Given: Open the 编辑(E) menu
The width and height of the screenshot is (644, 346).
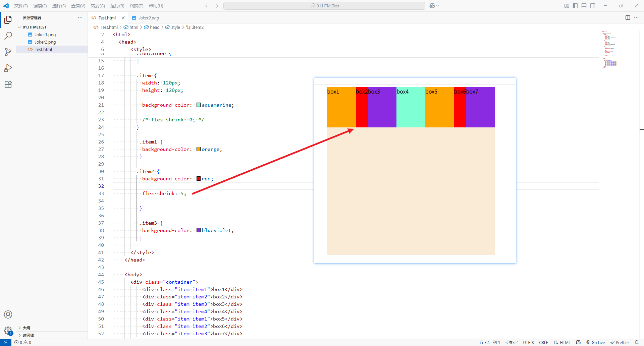Looking at the screenshot, I should click(40, 6).
